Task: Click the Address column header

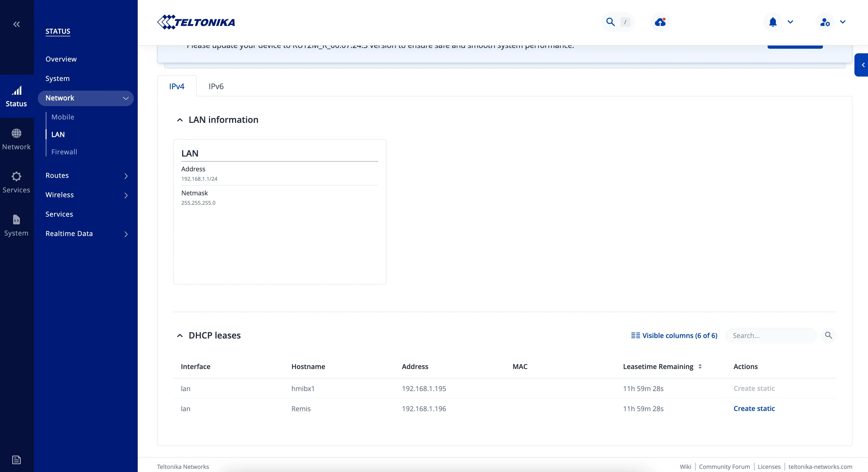Action: tap(415, 366)
